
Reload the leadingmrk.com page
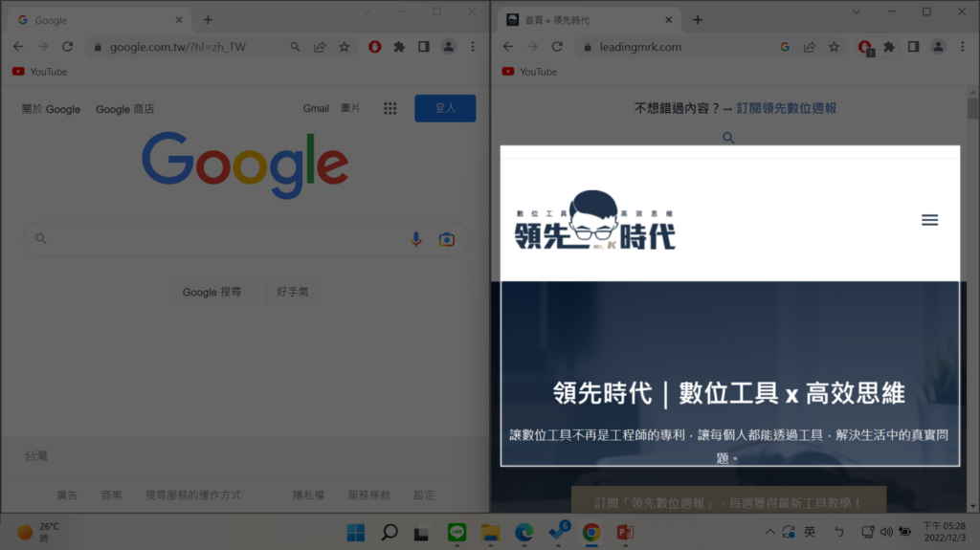coord(557,47)
